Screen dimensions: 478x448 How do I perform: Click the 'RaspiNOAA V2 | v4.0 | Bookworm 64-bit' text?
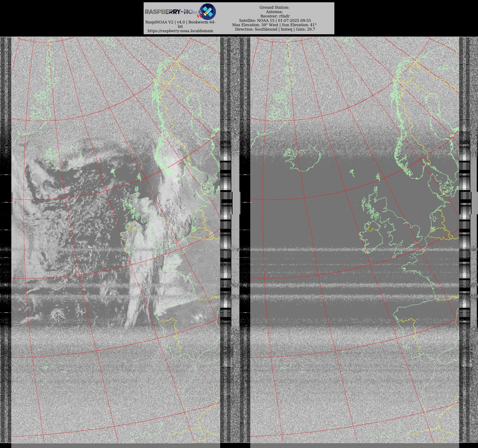click(x=180, y=24)
